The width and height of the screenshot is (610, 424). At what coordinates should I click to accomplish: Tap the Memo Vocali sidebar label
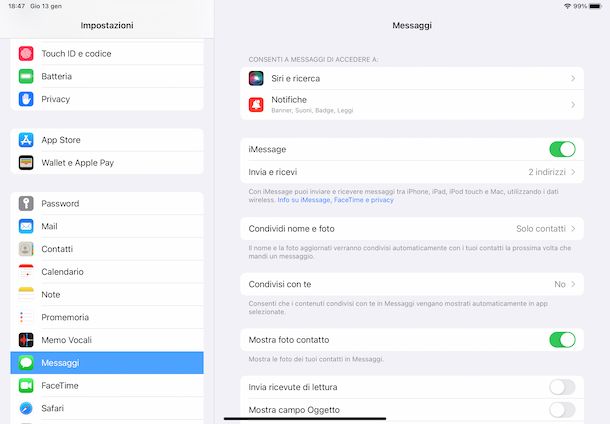[x=67, y=340]
